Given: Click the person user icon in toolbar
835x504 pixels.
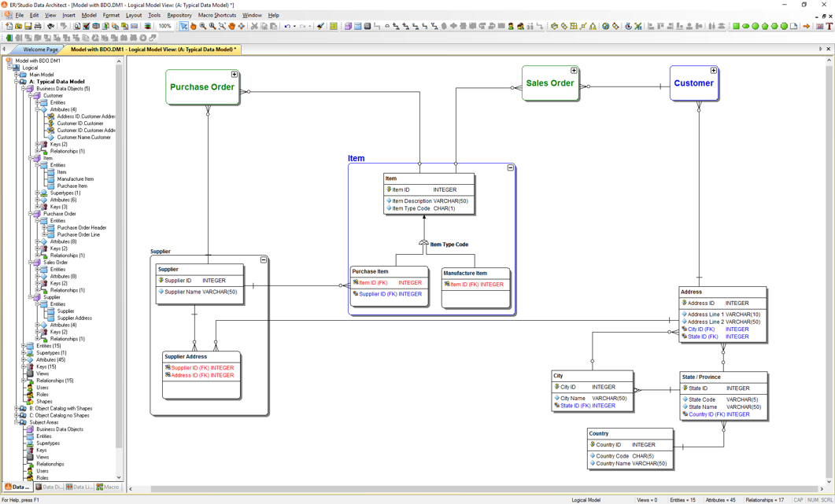Looking at the screenshot, I should [x=511, y=26].
